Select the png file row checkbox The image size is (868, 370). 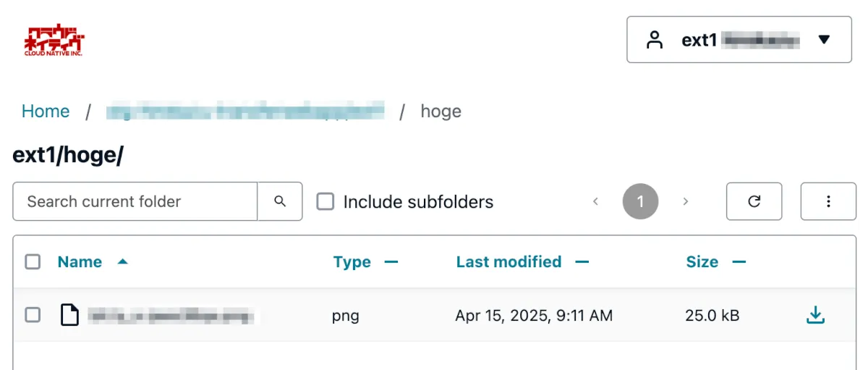point(33,315)
